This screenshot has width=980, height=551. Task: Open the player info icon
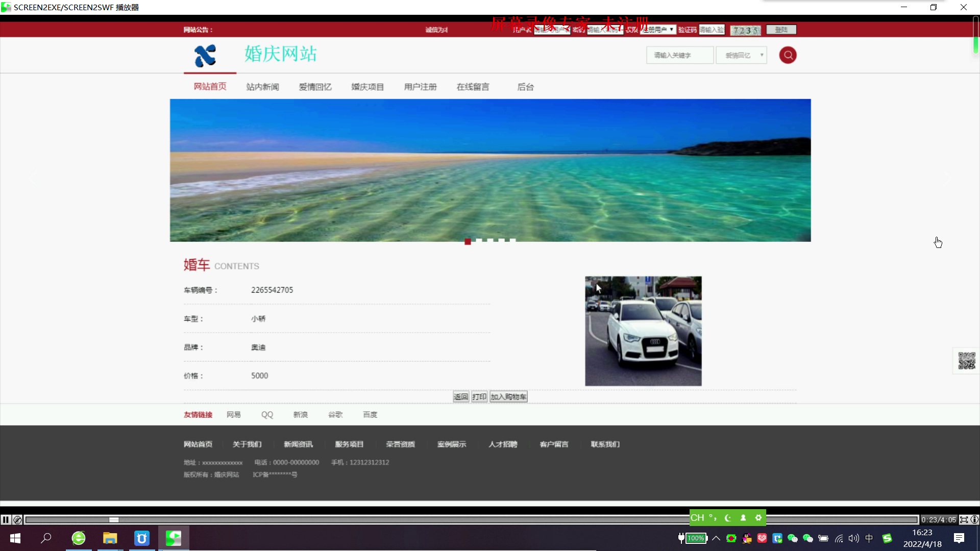click(x=974, y=520)
